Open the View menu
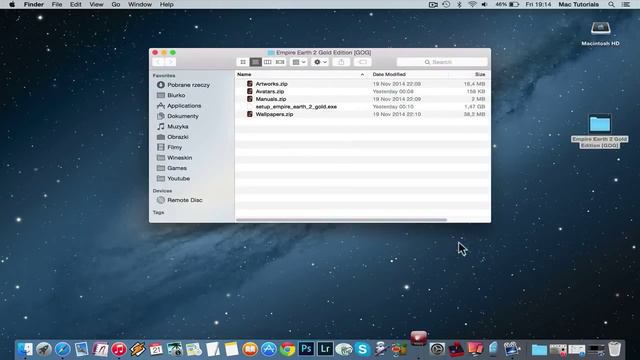The image size is (640, 360). coord(96,4)
